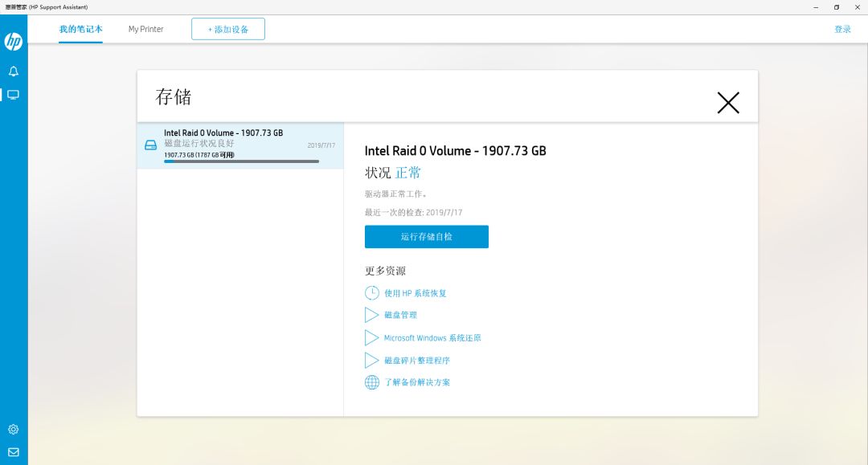Screen dimensions: 868x465
Task: Close the 存储 panel with X
Action: [728, 103]
